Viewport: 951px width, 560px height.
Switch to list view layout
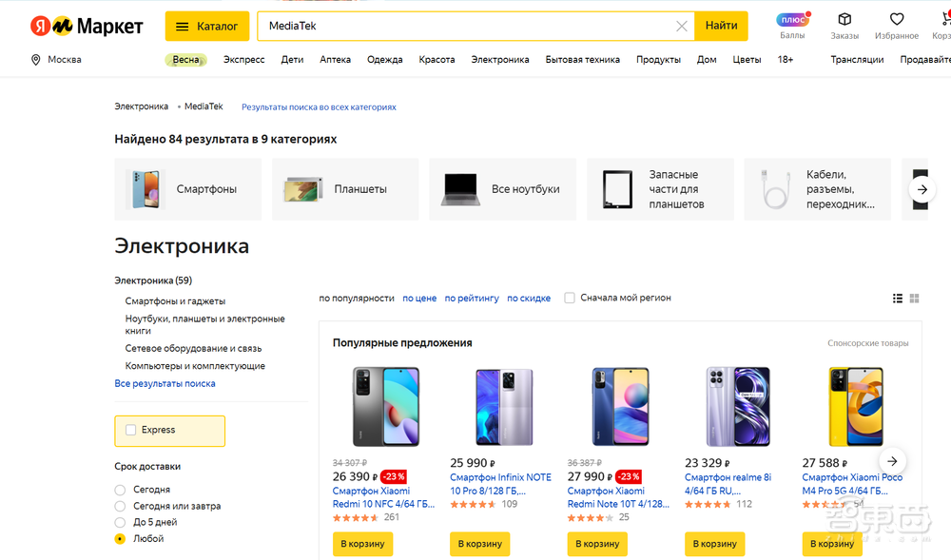(x=897, y=299)
